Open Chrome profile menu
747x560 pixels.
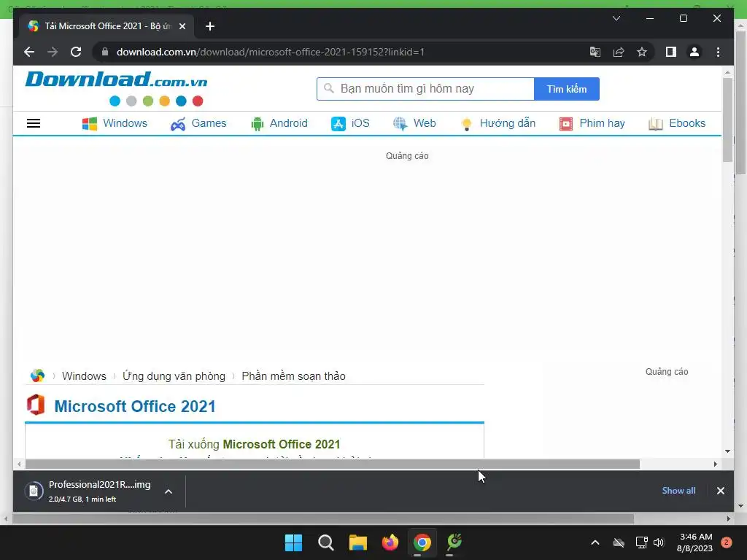pos(694,52)
